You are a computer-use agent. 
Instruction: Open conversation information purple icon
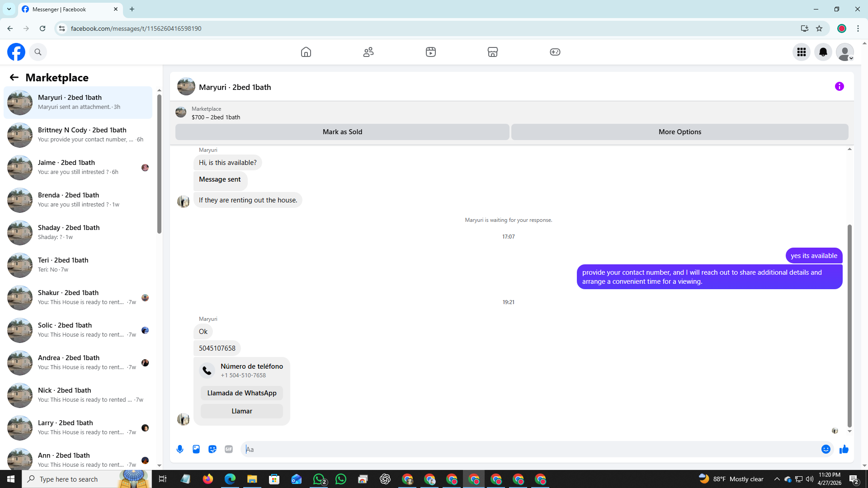click(840, 86)
